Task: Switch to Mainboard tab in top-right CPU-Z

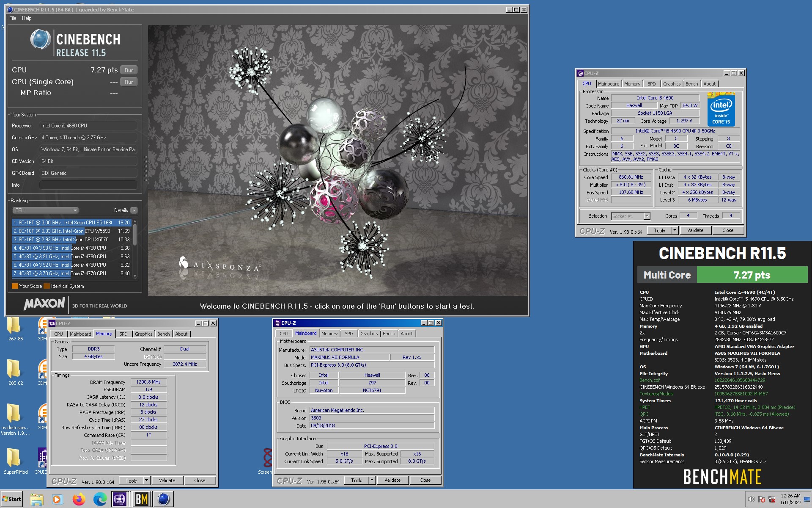Action: point(608,84)
